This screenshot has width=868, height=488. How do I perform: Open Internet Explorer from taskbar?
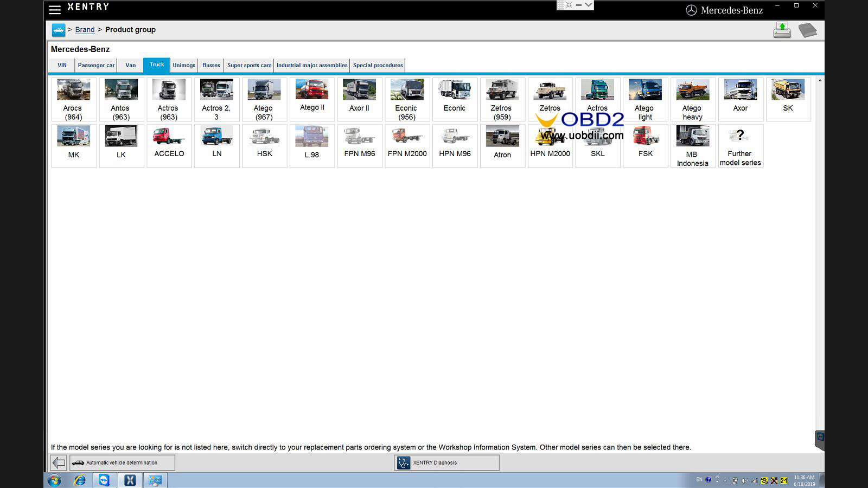[79, 480]
